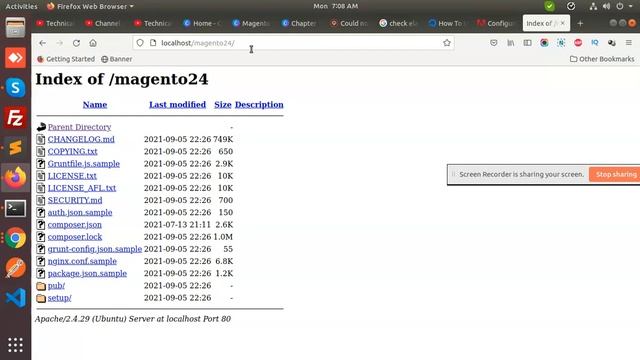Click the IQ extension icon
The image size is (640, 360).
pos(595,42)
